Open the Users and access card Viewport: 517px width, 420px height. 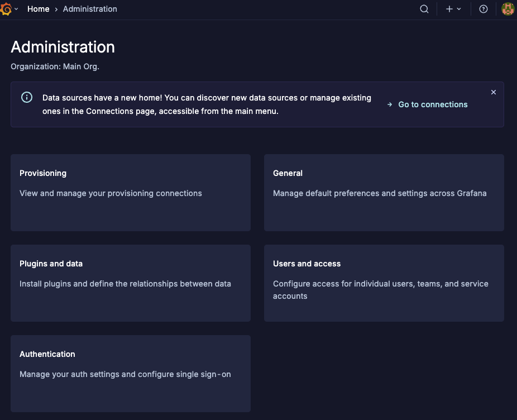click(x=384, y=283)
